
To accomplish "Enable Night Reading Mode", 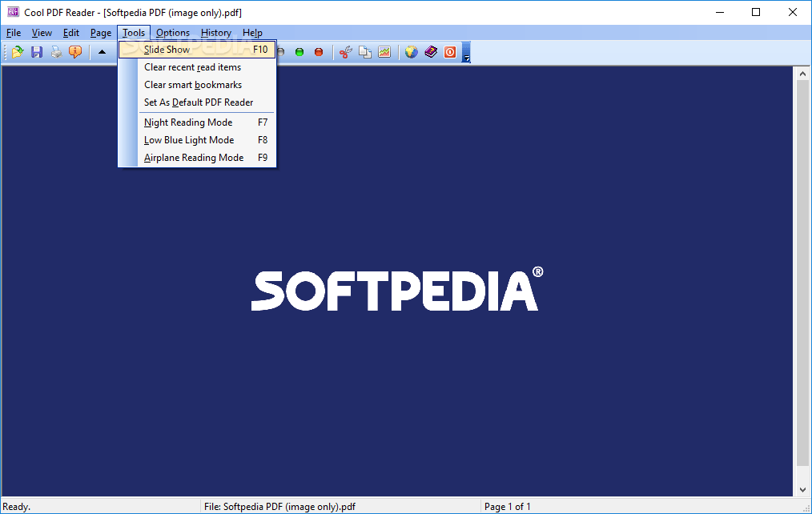I will [x=197, y=122].
